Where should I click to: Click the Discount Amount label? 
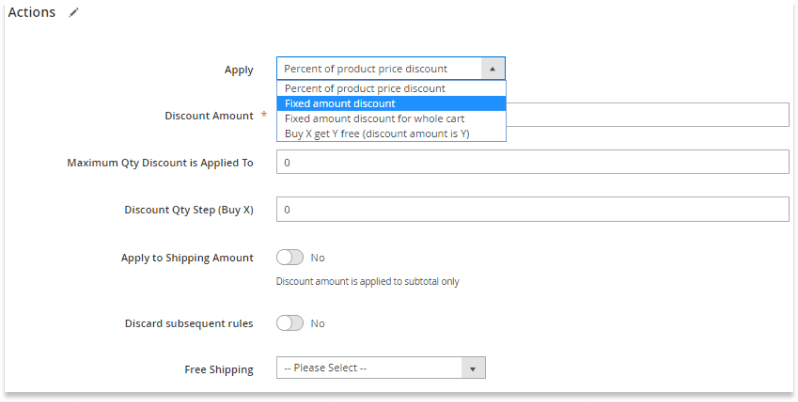[x=209, y=116]
